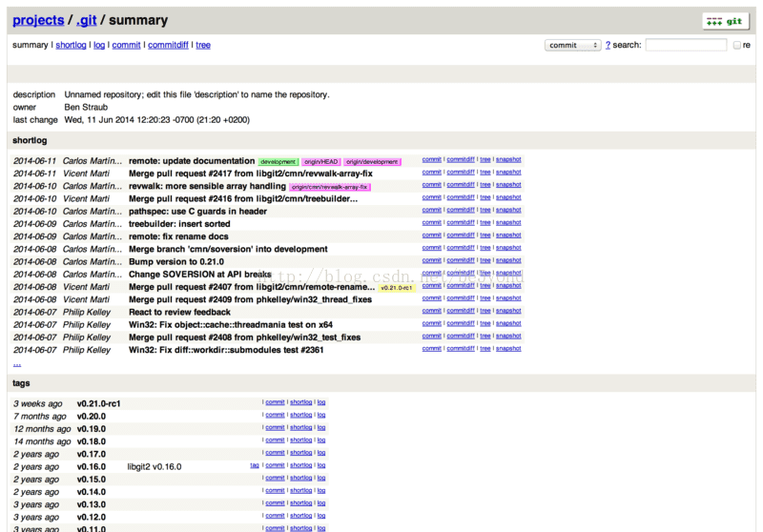763x532 pixels.
Task: Click shortlog link for tag v0.17.0
Action: point(300,453)
